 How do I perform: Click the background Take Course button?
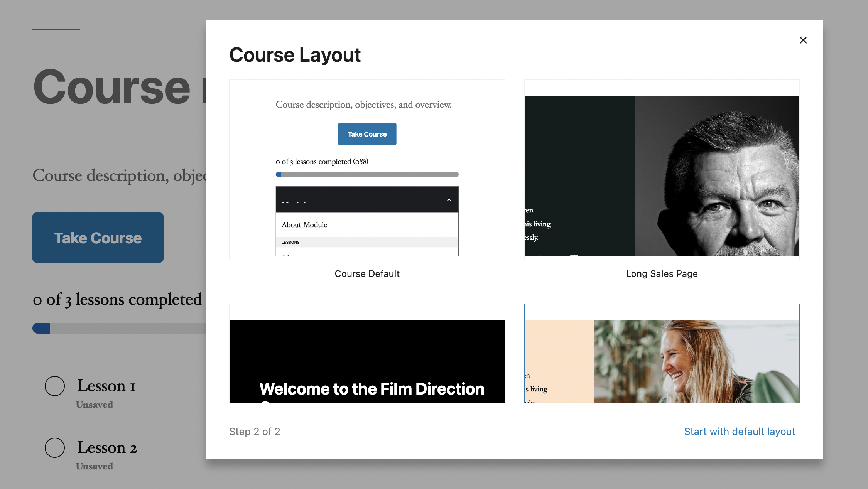[98, 238]
